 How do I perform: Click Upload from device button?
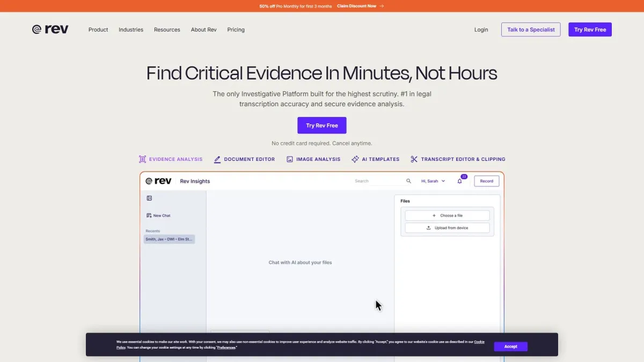click(x=448, y=228)
